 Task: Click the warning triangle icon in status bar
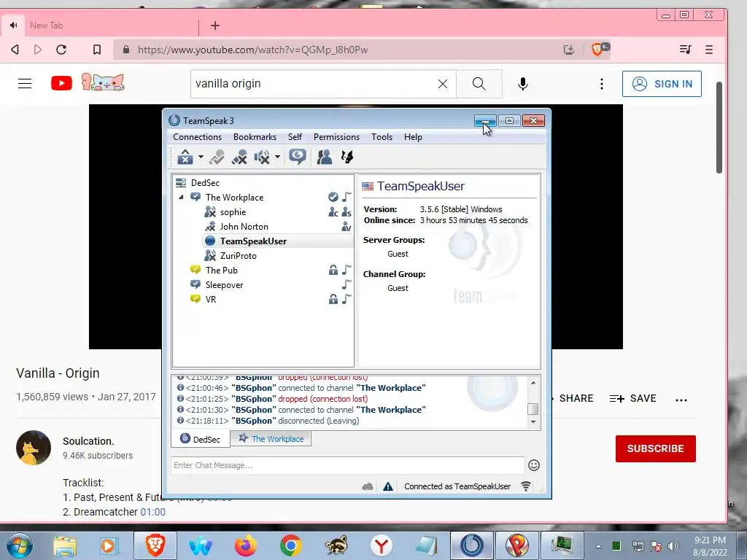(388, 486)
